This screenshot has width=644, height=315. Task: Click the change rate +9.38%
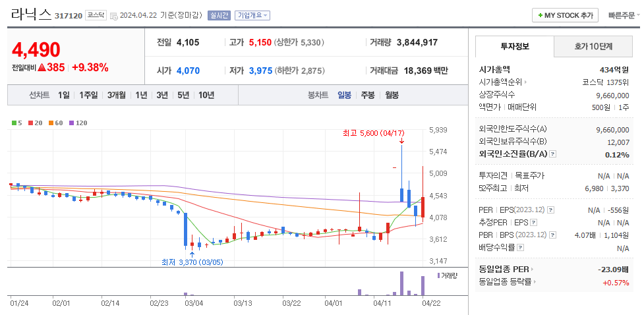[x=90, y=68]
